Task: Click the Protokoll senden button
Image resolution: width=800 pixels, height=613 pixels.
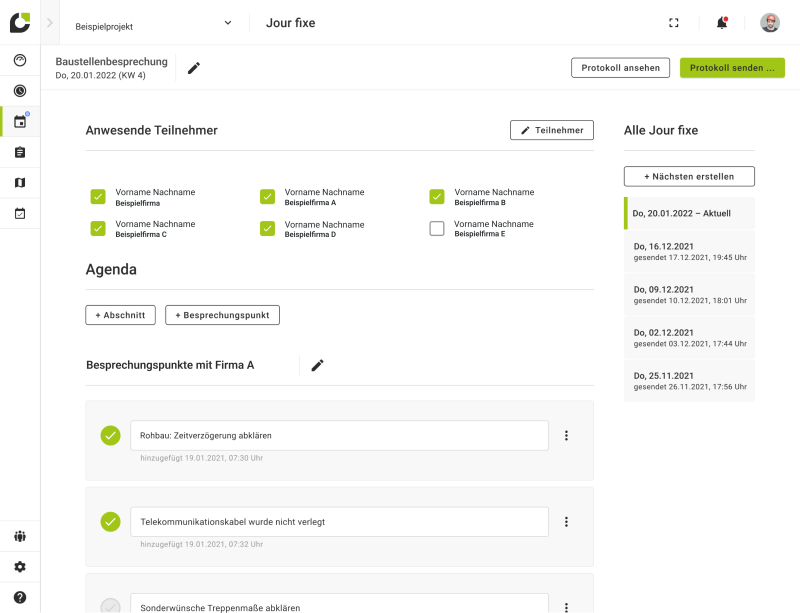Action: point(732,68)
